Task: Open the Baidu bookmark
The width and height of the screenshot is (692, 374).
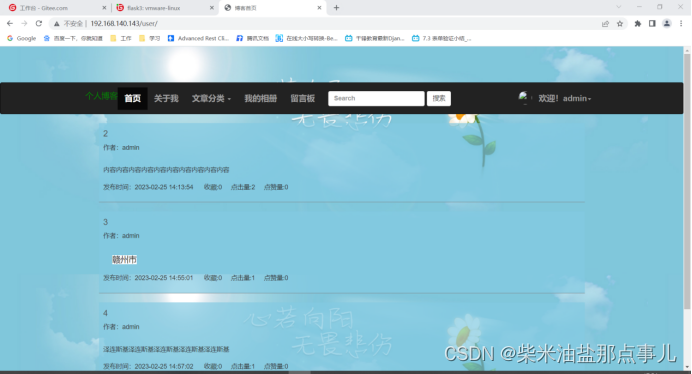Action: click(73, 38)
